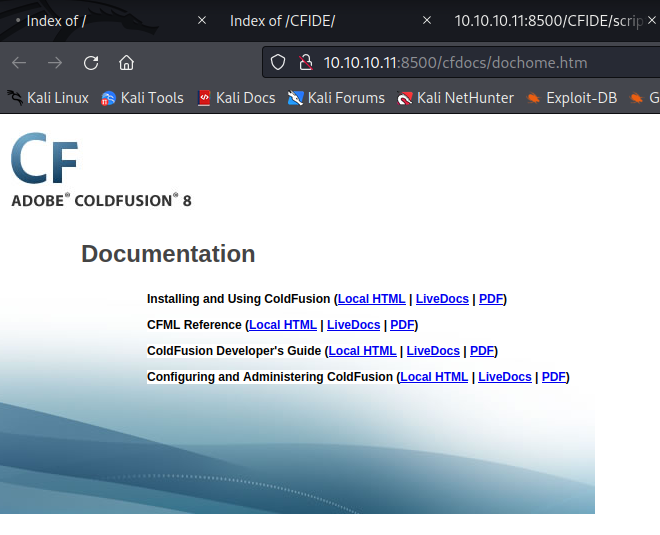The width and height of the screenshot is (660, 535).
Task: Click the Kali Tools bookmark icon
Action: coord(108,98)
